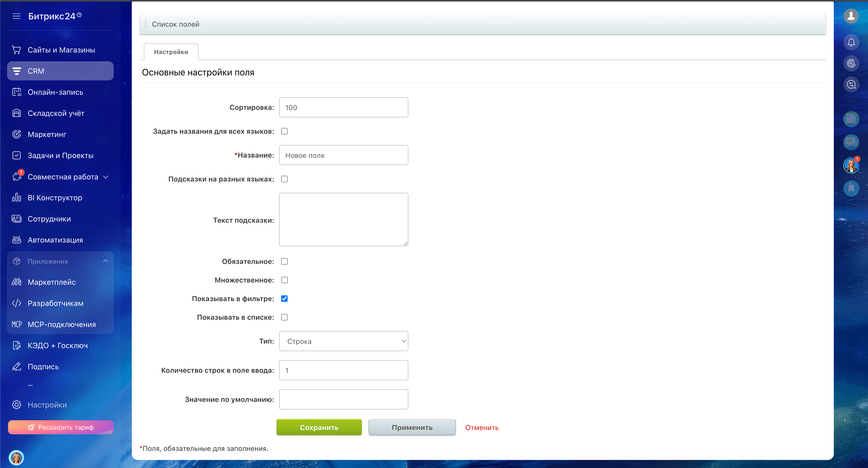The width and height of the screenshot is (868, 468).
Task: Open the user profile icon at top right
Action: click(851, 16)
